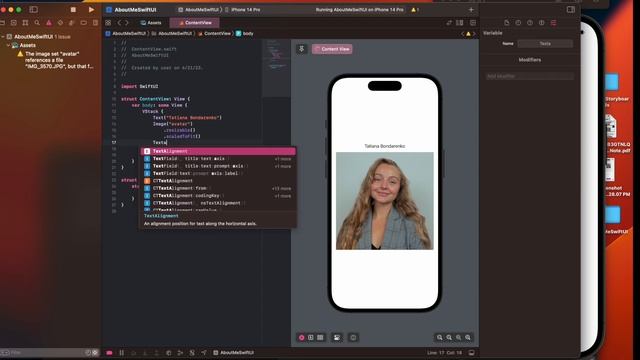Open the issue navigator warning icon
Image resolution: width=640 pixels, height=360 pixels.
[x=49, y=23]
